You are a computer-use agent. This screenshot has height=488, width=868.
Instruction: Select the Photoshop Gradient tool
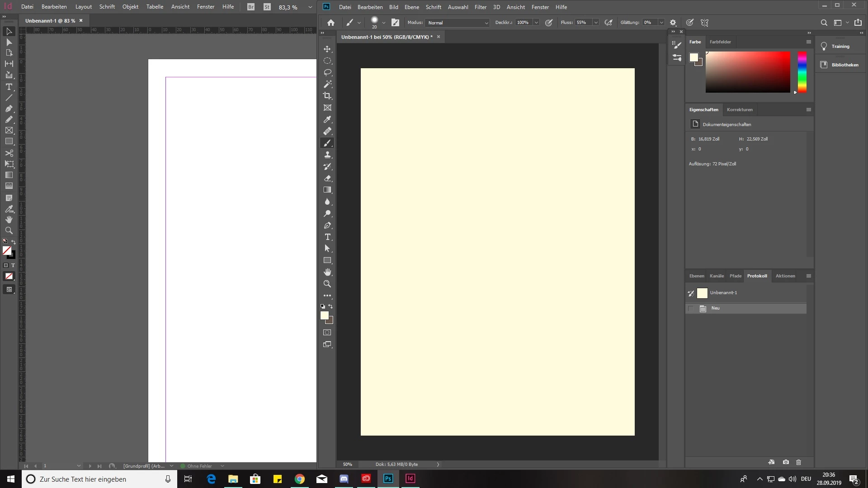click(x=327, y=190)
